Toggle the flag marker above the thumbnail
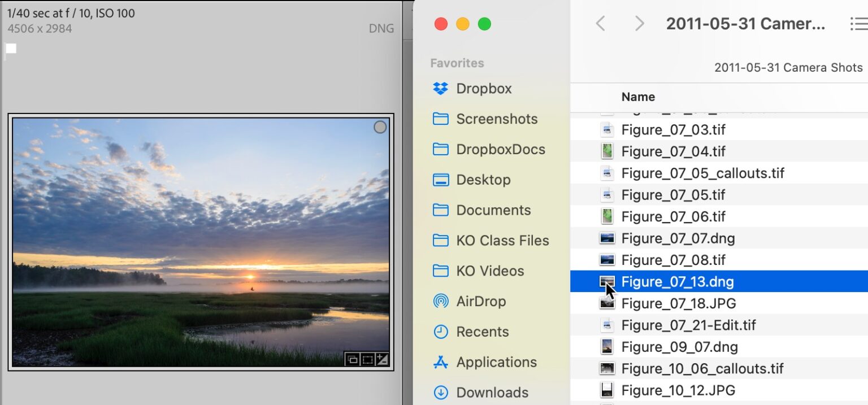 (11, 49)
